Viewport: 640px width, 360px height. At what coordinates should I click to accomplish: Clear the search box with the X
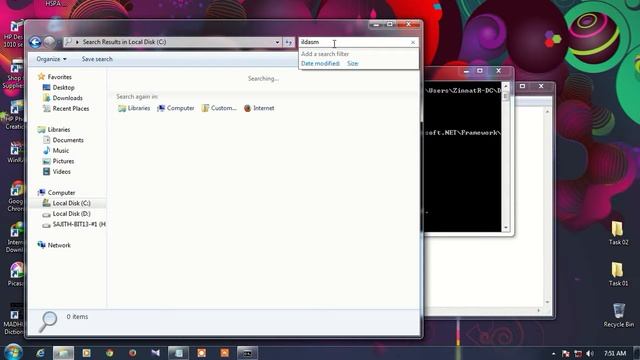click(x=413, y=42)
